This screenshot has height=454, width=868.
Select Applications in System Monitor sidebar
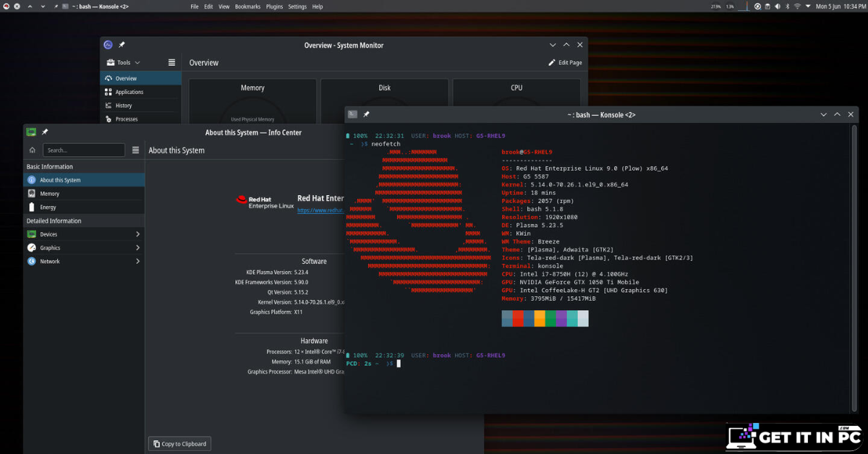[x=140, y=92]
